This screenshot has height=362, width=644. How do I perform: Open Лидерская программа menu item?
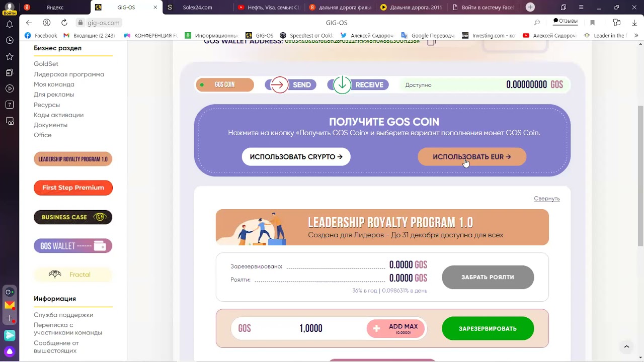(69, 74)
